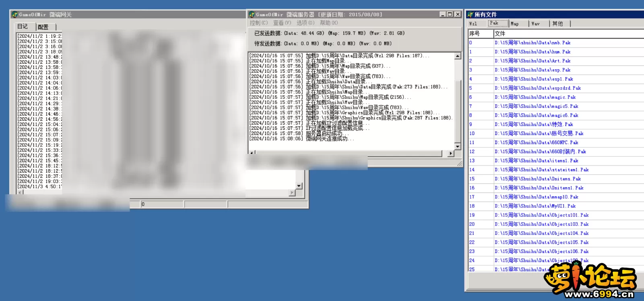Click the status bar field showing 0
The image size is (644, 301).
(x=162, y=204)
